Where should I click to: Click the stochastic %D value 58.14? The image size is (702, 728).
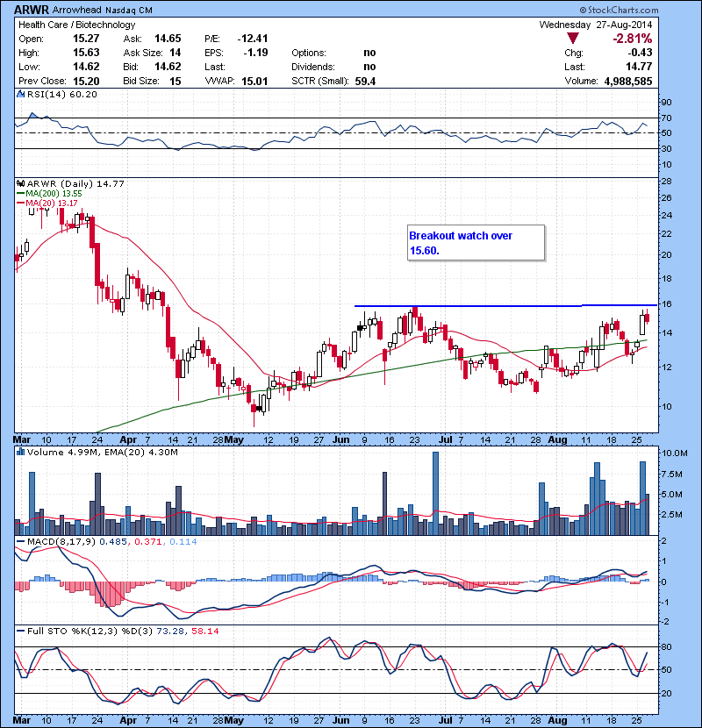[204, 631]
